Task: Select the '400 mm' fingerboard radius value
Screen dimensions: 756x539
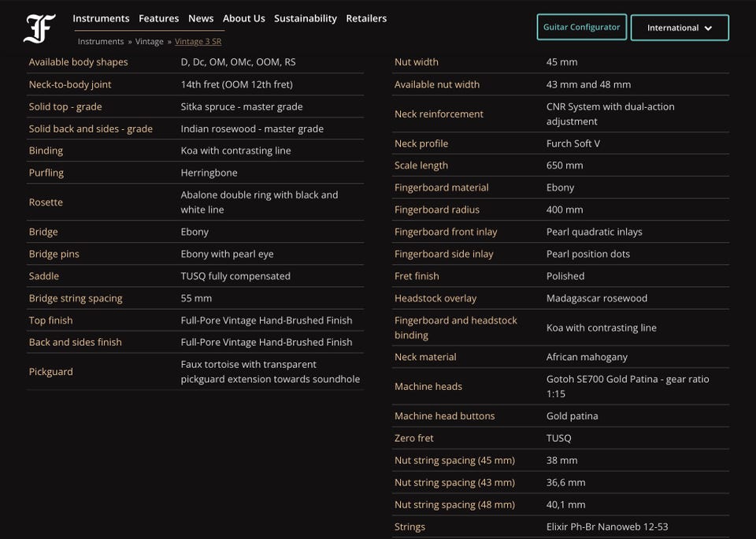Action: (x=565, y=210)
